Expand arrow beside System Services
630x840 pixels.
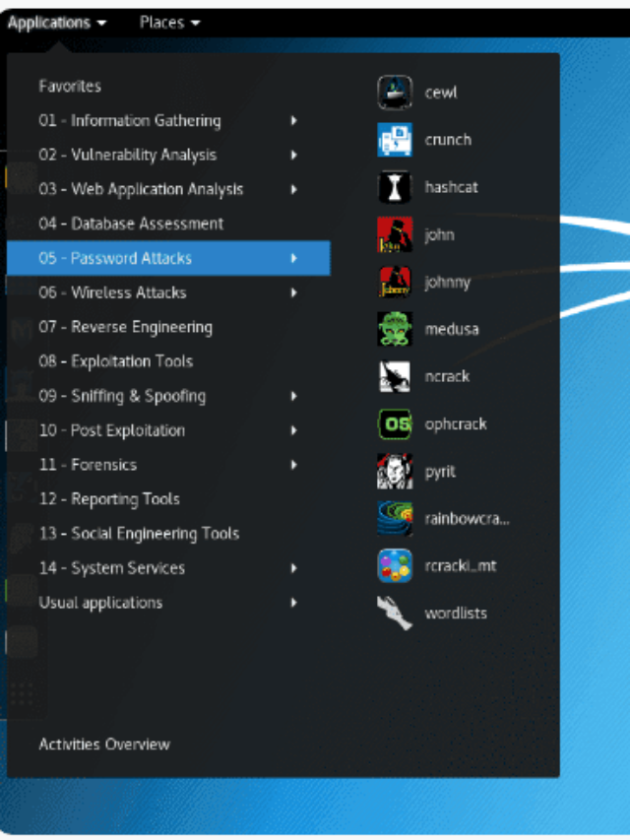(293, 568)
